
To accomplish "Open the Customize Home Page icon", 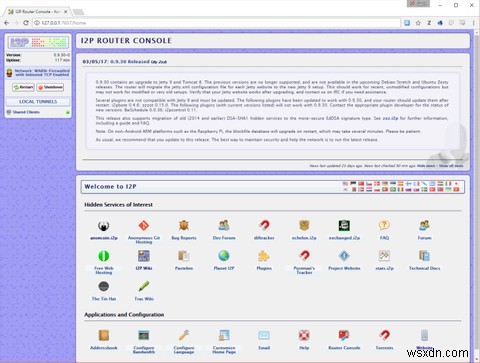I will (x=224, y=335).
